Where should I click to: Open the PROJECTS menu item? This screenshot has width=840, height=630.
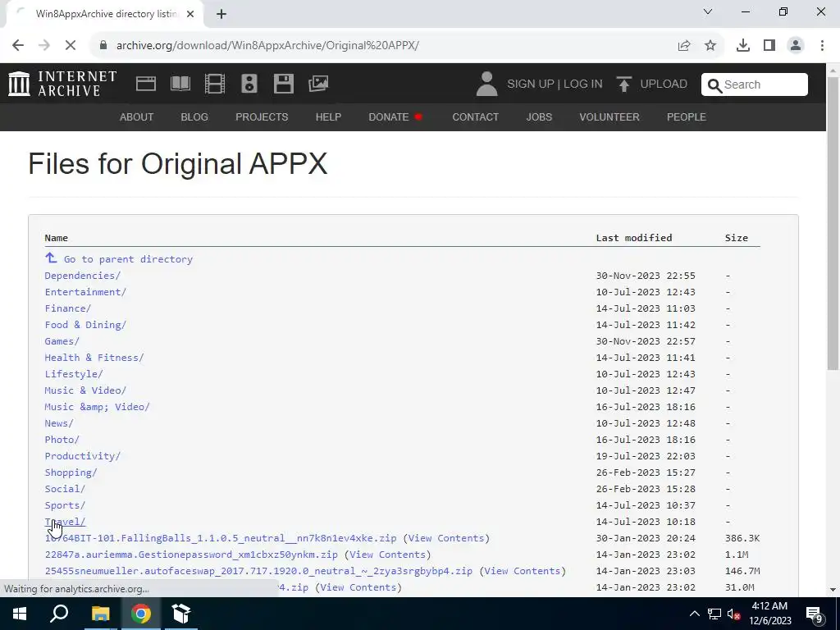(x=262, y=116)
